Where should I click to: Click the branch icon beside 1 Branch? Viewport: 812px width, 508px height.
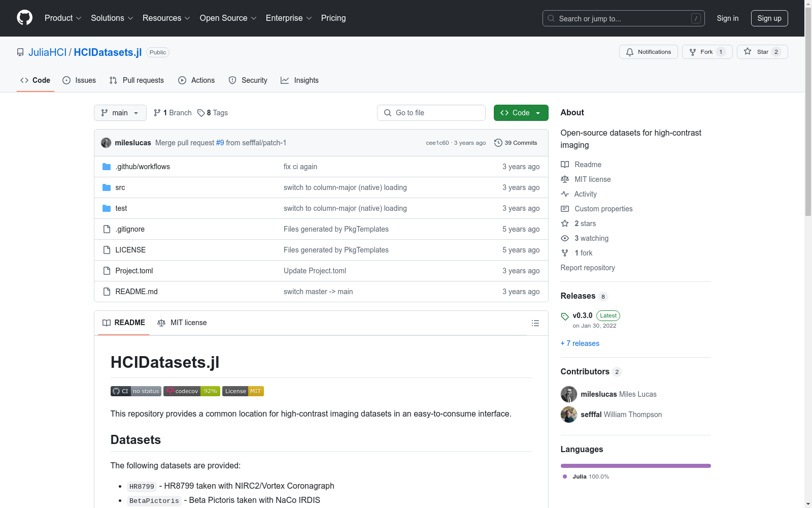click(x=157, y=113)
